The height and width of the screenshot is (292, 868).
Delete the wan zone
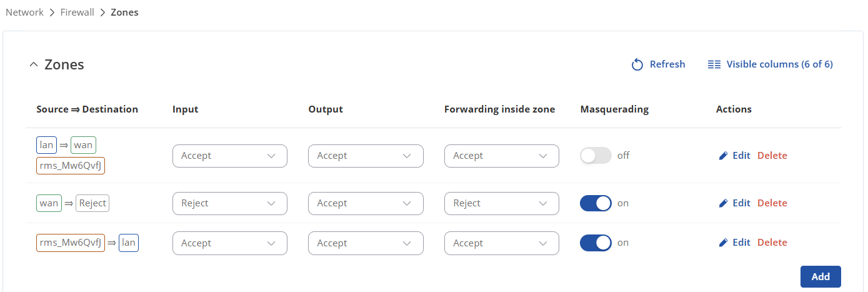[x=772, y=203]
